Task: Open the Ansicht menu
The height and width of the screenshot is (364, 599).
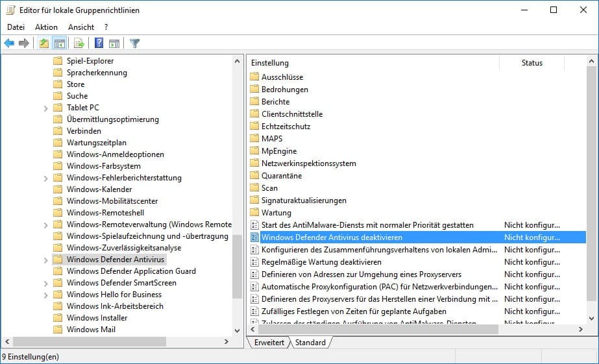Action: pyautogui.click(x=81, y=27)
